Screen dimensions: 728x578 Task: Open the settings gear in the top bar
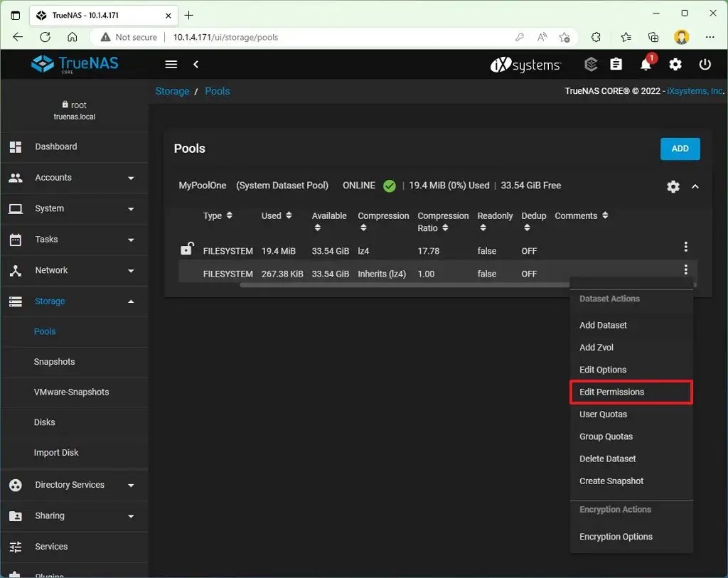pyautogui.click(x=675, y=64)
